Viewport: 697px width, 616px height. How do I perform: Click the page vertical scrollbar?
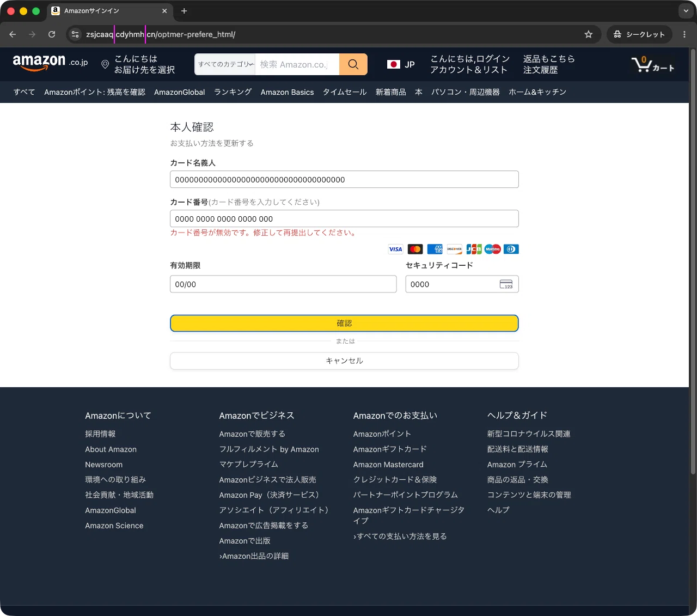coord(693,261)
